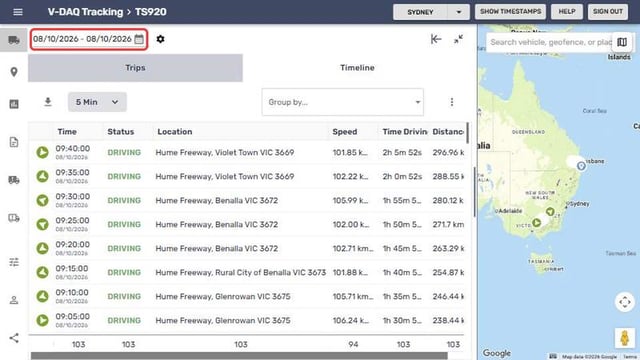The image size is (640, 360).
Task: Click the HELP button
Action: (x=567, y=11)
